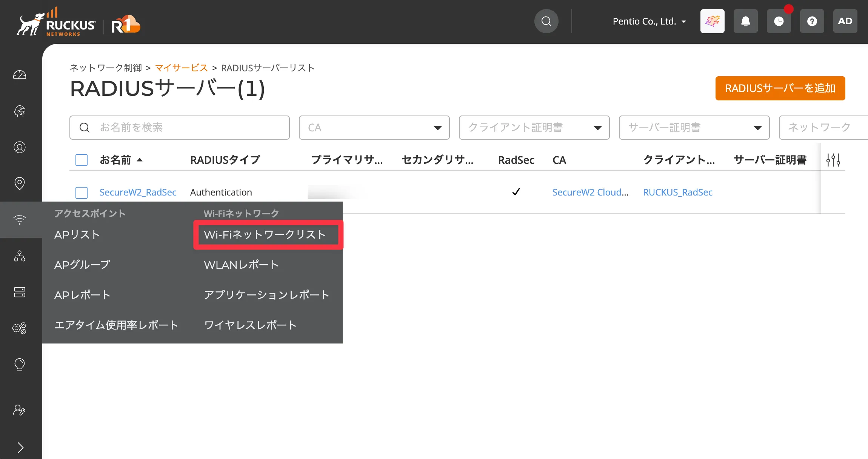Click the RADIUSサーバーリスト breadcrumb text

pos(268,68)
